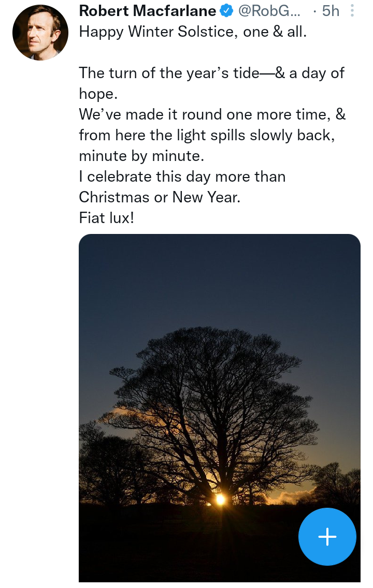
Task: Tap the setting sun in the photo
Action: pos(220,499)
